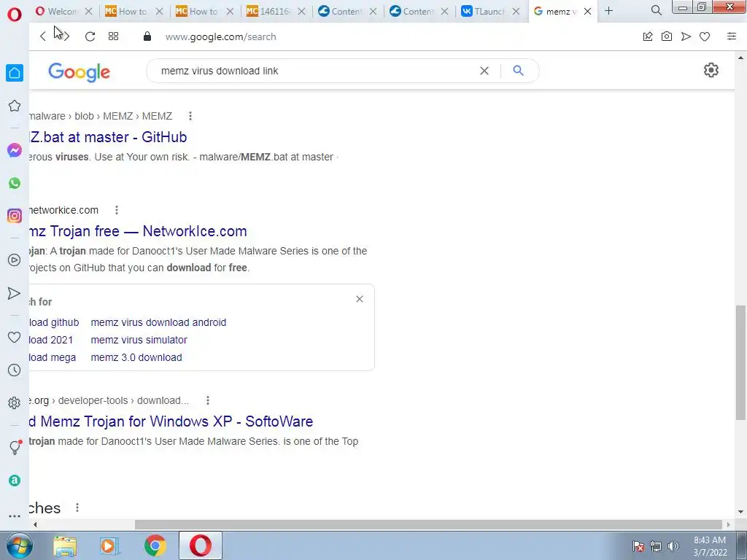747x560 pixels.
Task: Open options for GitHub result three dots
Action: (x=190, y=116)
